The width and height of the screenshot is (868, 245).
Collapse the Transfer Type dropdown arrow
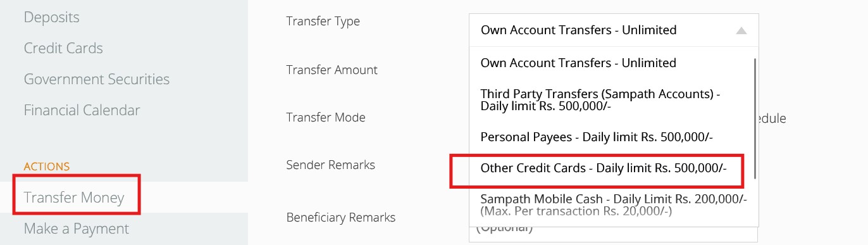pyautogui.click(x=741, y=30)
